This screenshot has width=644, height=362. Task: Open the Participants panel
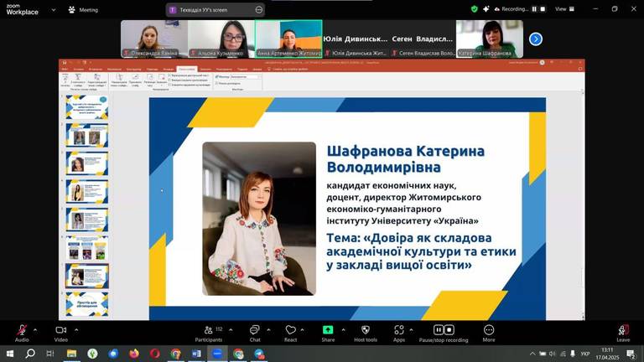209,330
